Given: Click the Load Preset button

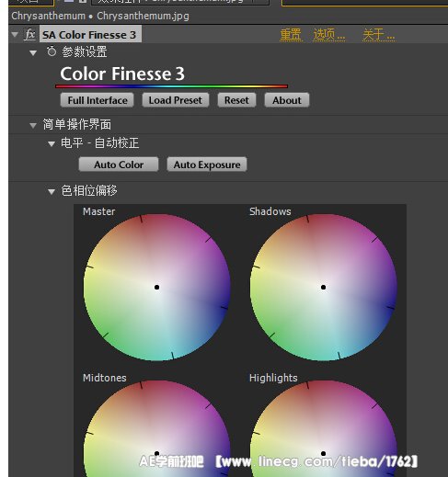Looking at the screenshot, I should coord(176,100).
